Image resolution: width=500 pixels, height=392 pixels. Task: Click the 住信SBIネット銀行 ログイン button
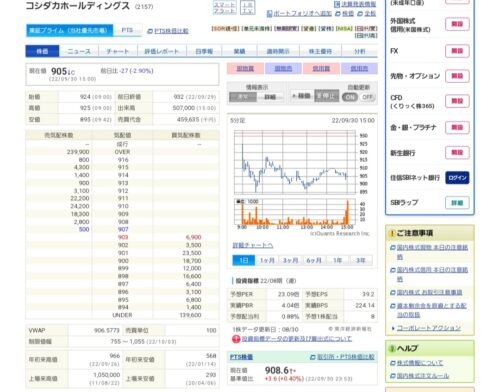pyautogui.click(x=457, y=178)
